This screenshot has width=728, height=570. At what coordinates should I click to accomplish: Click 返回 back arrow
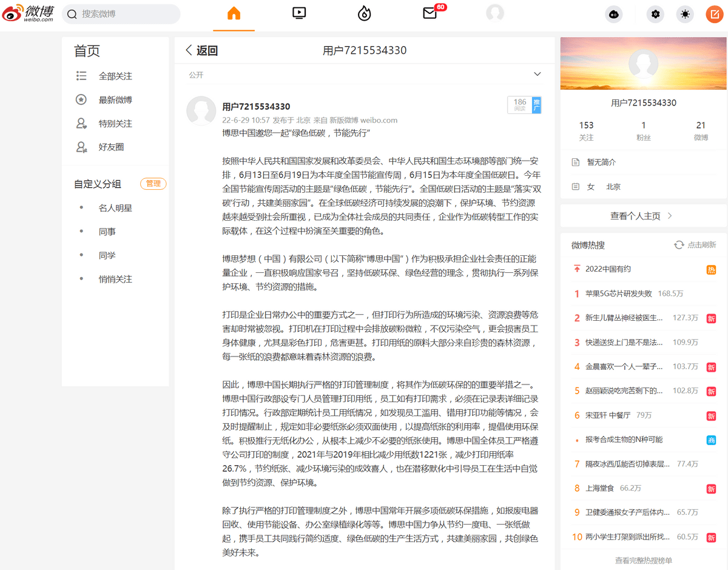click(202, 50)
